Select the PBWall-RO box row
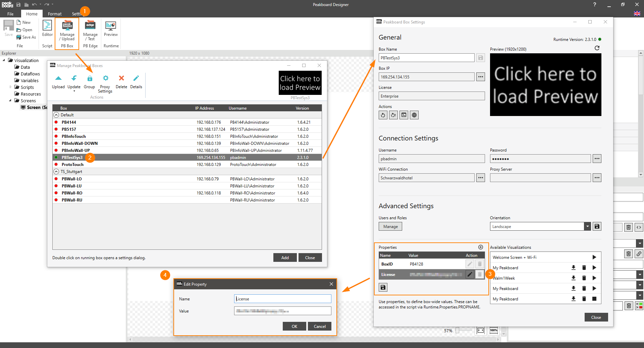 point(187,193)
